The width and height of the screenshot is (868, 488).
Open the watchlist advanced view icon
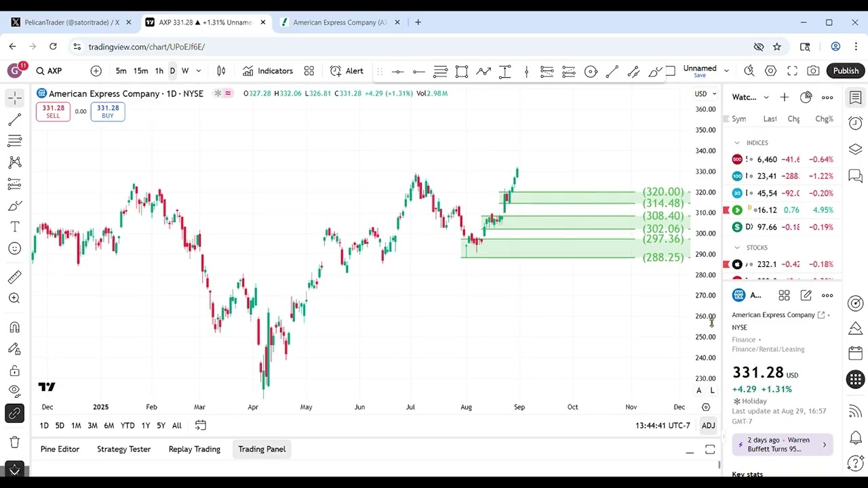tap(806, 98)
